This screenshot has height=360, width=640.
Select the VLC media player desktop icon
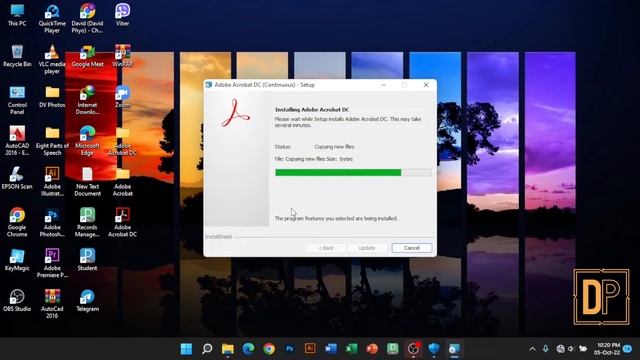tap(52, 60)
